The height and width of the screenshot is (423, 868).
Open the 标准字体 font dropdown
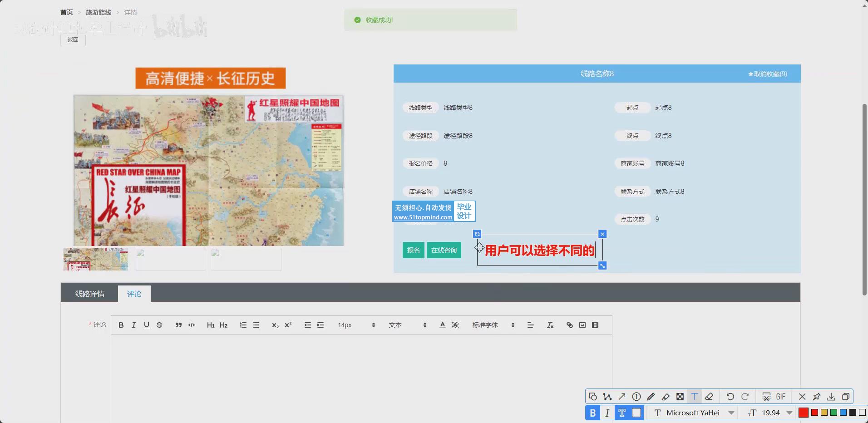tap(493, 325)
